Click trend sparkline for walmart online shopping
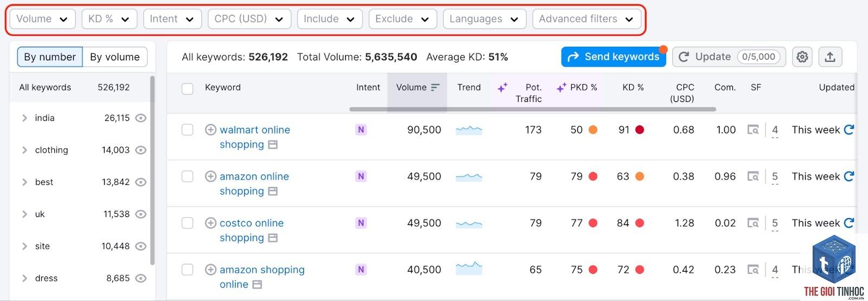Image resolution: width=868 pixels, height=301 pixels. [x=469, y=130]
